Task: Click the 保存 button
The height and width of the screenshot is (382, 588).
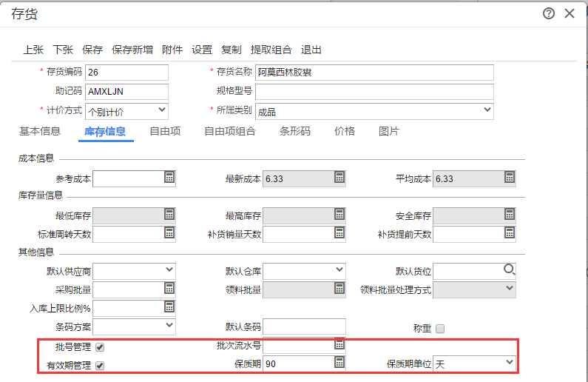Action: pos(92,50)
